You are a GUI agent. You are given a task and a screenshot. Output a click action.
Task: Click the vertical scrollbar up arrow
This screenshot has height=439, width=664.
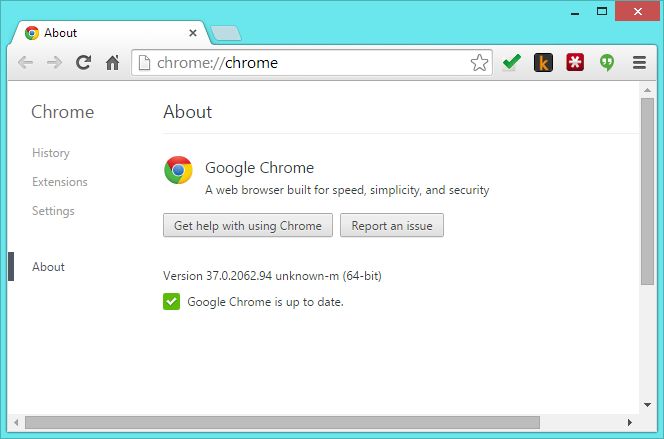click(x=647, y=90)
